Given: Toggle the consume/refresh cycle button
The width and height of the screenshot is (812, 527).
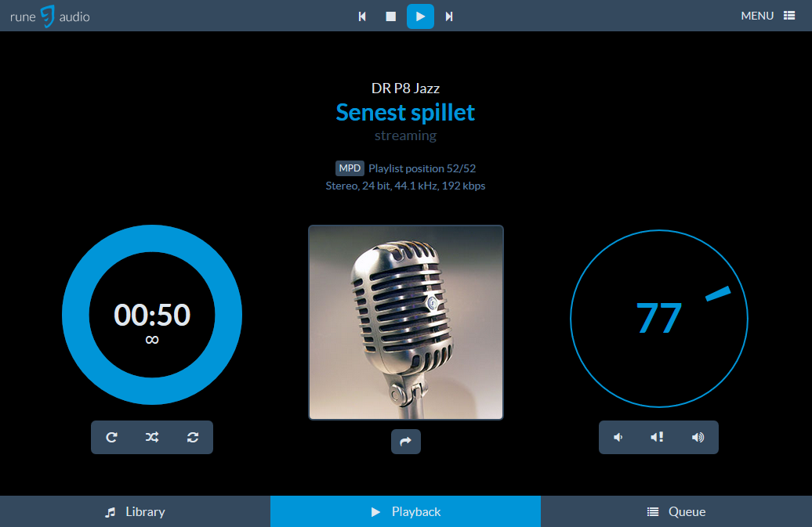Looking at the screenshot, I should tap(193, 438).
